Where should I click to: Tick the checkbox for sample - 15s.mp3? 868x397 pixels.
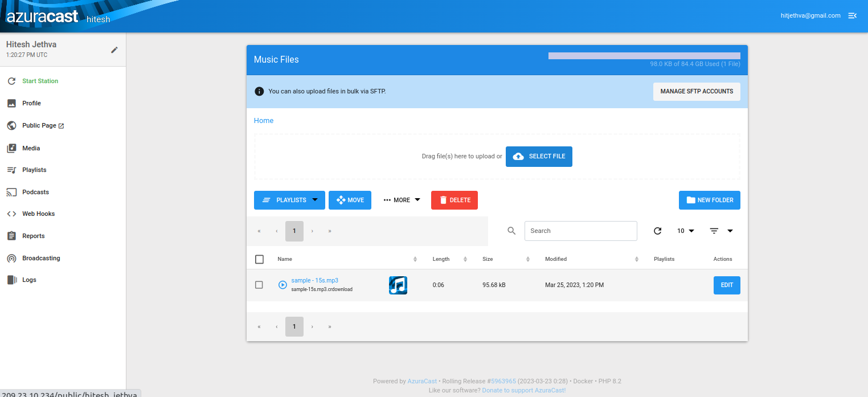[x=259, y=285]
